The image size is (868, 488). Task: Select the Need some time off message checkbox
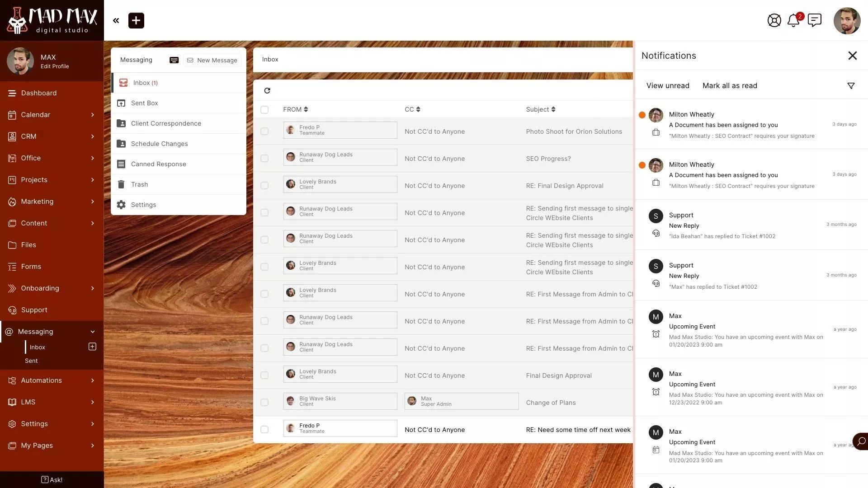264,429
